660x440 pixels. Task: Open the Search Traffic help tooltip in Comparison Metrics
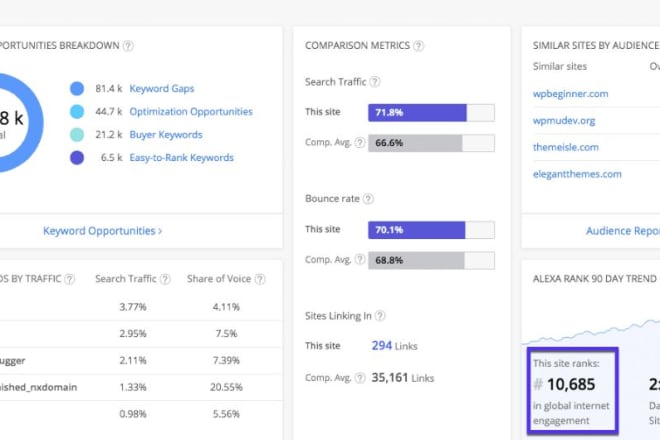pos(375,82)
